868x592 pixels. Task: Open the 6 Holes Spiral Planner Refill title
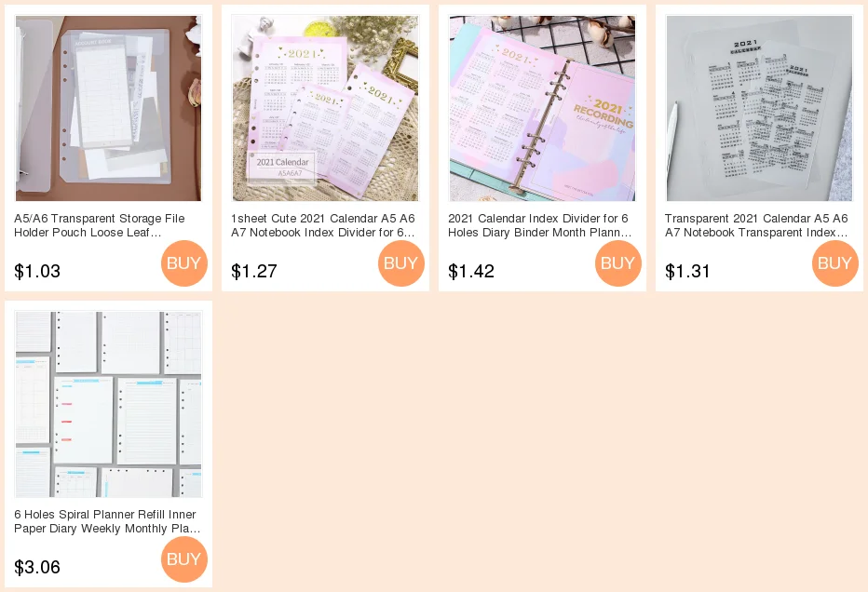tap(107, 521)
